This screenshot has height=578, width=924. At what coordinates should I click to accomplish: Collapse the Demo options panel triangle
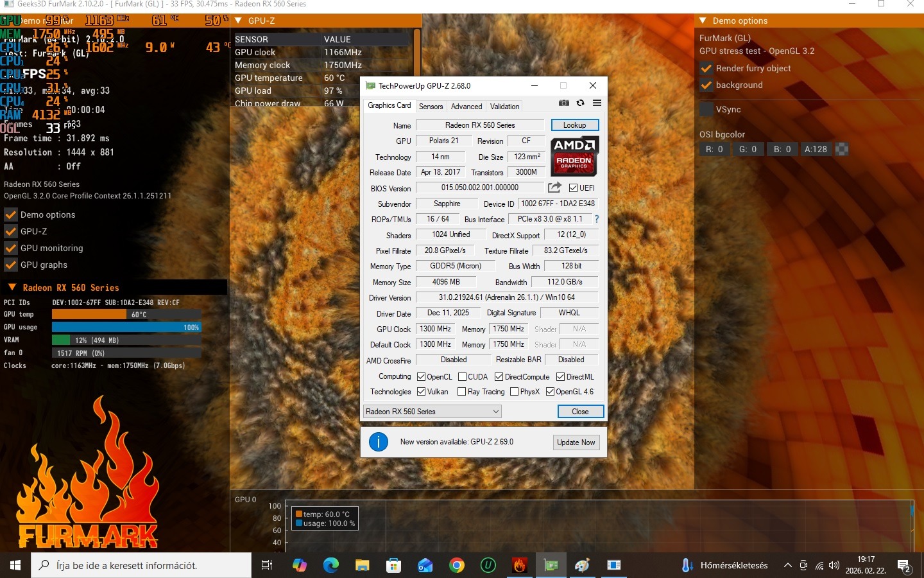703,21
